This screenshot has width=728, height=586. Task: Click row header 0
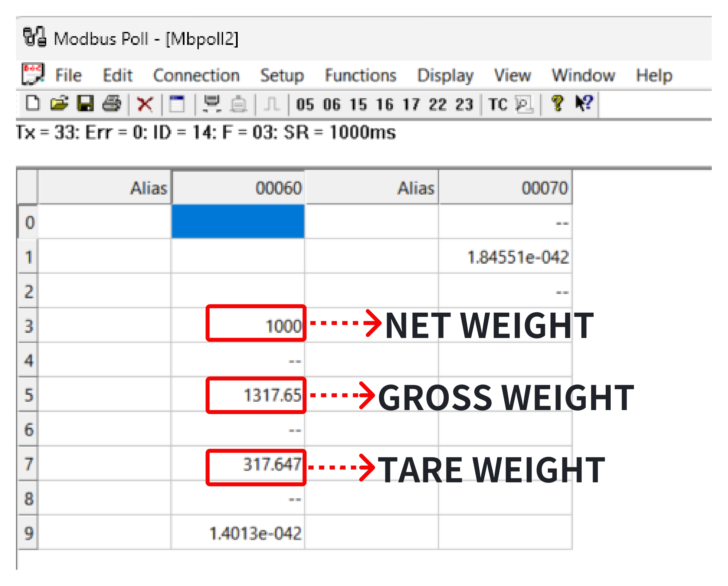[x=28, y=221]
